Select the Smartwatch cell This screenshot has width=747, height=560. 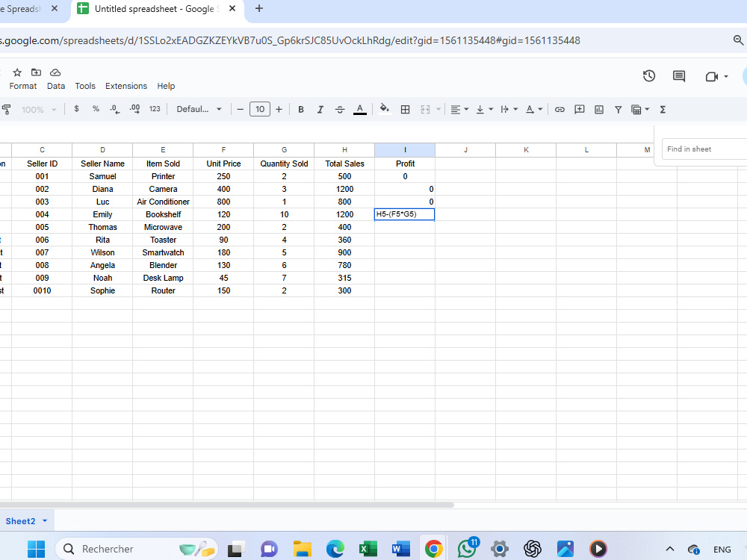click(x=163, y=252)
